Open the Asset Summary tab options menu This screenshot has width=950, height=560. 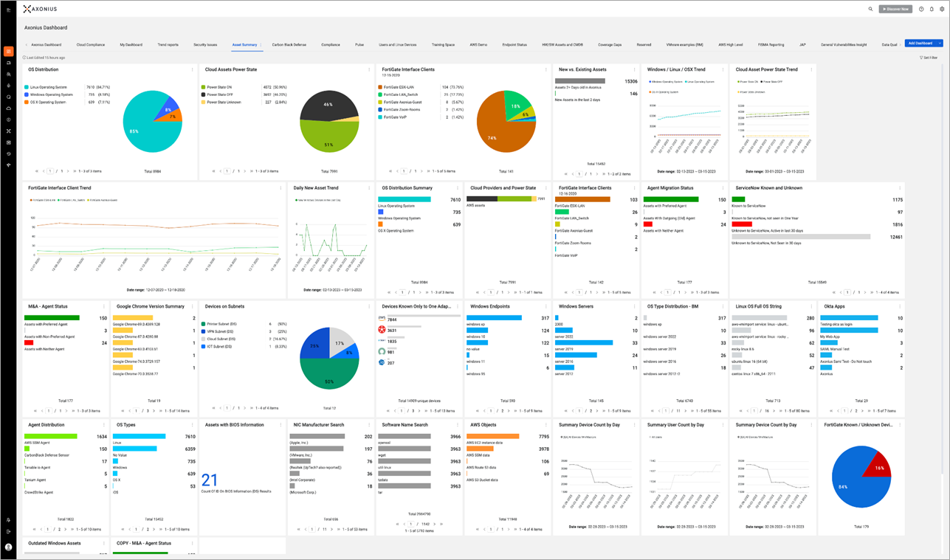[261, 44]
